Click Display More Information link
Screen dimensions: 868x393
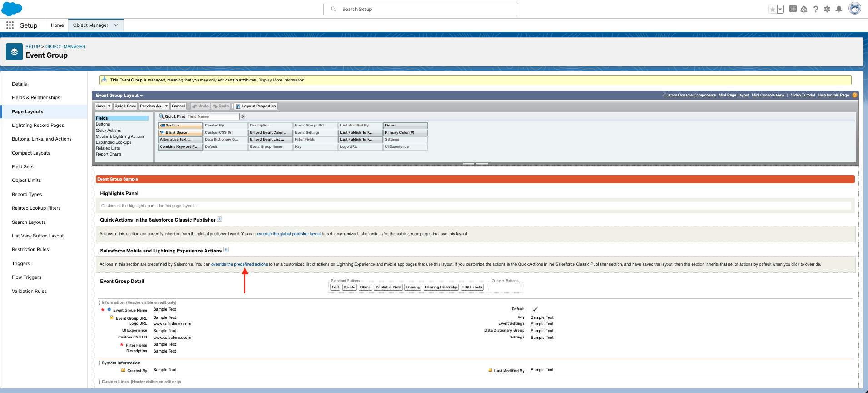tap(281, 80)
